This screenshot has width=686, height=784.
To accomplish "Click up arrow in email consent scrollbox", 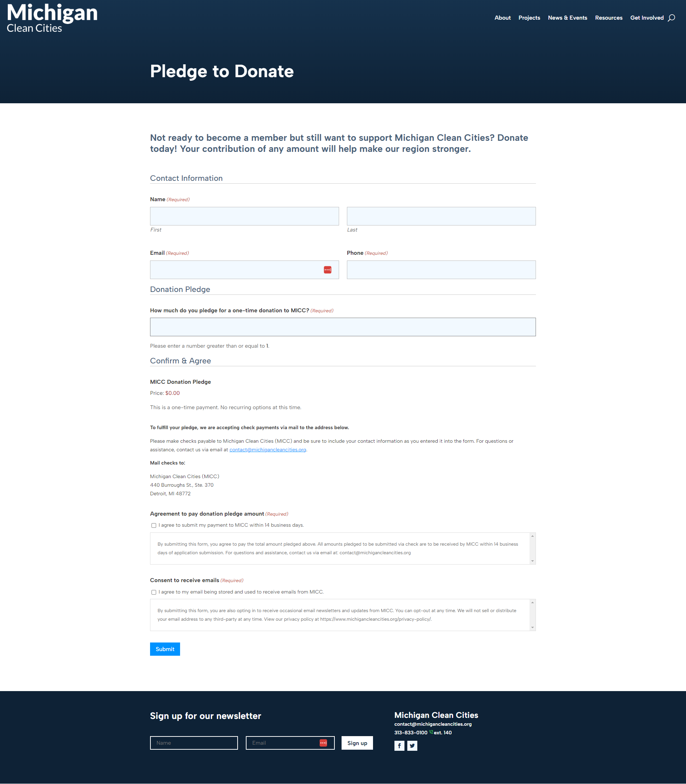I will tap(532, 602).
